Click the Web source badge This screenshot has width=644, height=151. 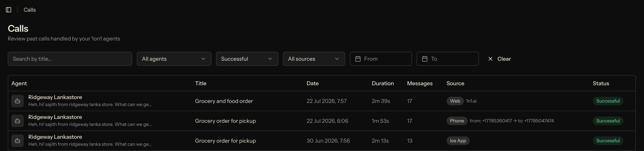(455, 101)
